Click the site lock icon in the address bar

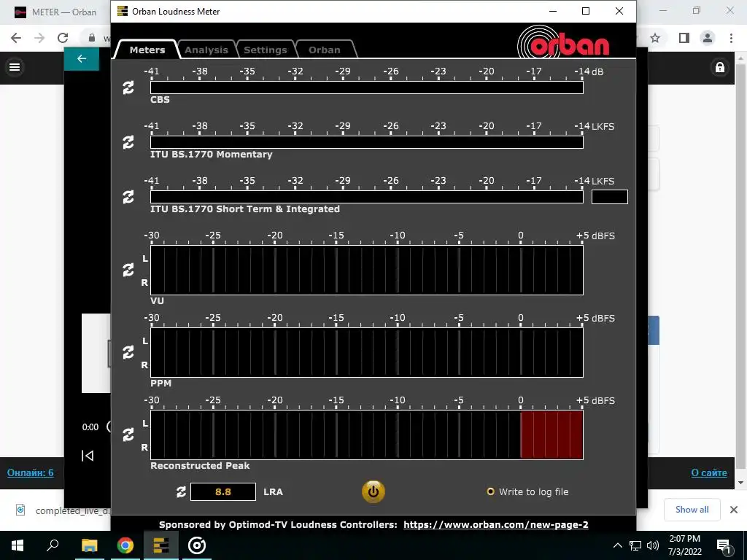point(92,38)
